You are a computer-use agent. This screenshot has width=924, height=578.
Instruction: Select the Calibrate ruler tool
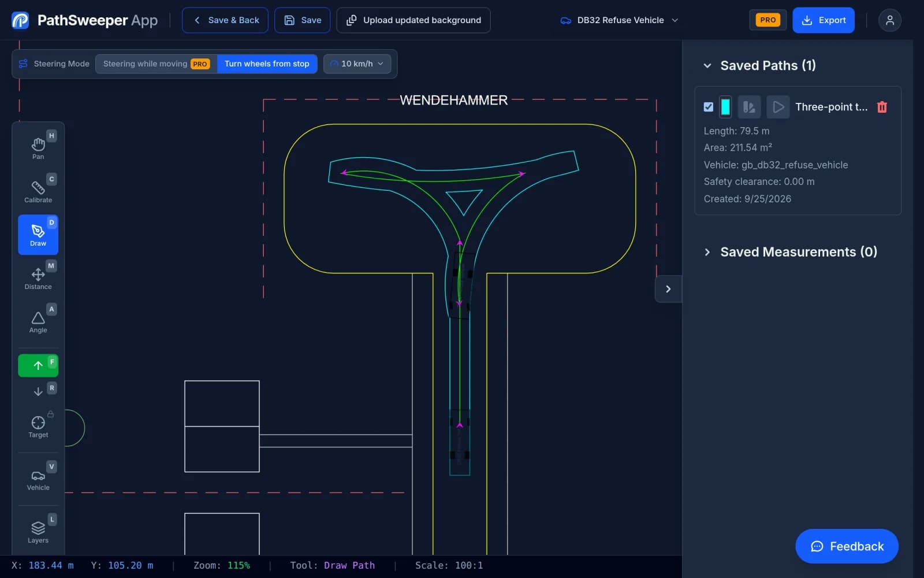tap(38, 191)
